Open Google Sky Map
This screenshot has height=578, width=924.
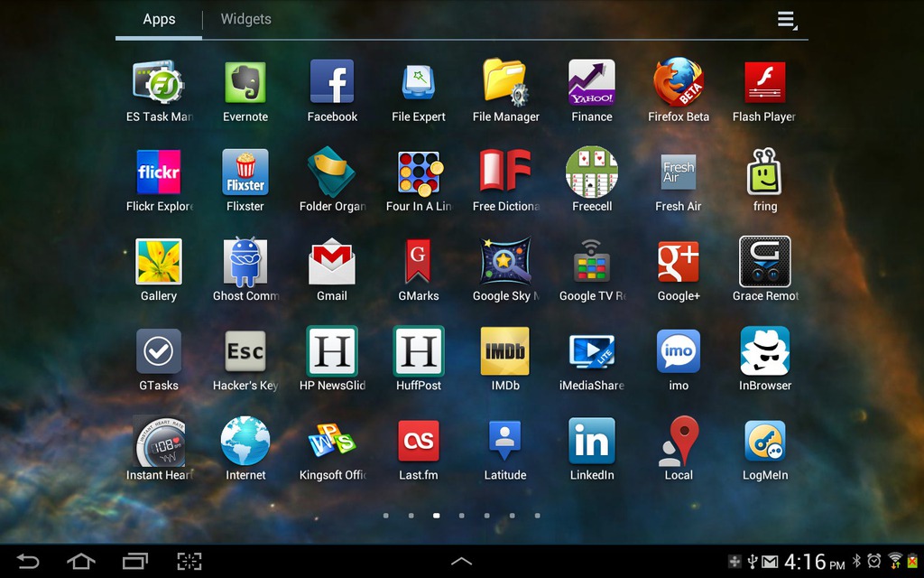point(505,261)
